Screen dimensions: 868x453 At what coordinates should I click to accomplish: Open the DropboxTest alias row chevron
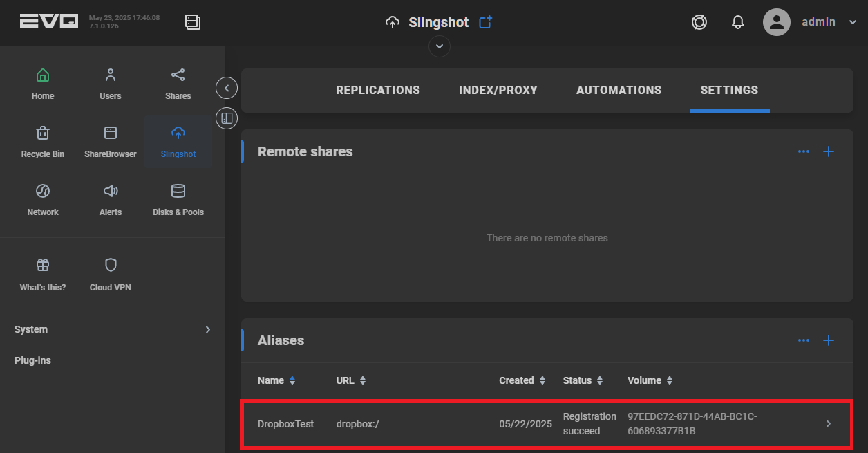829,423
